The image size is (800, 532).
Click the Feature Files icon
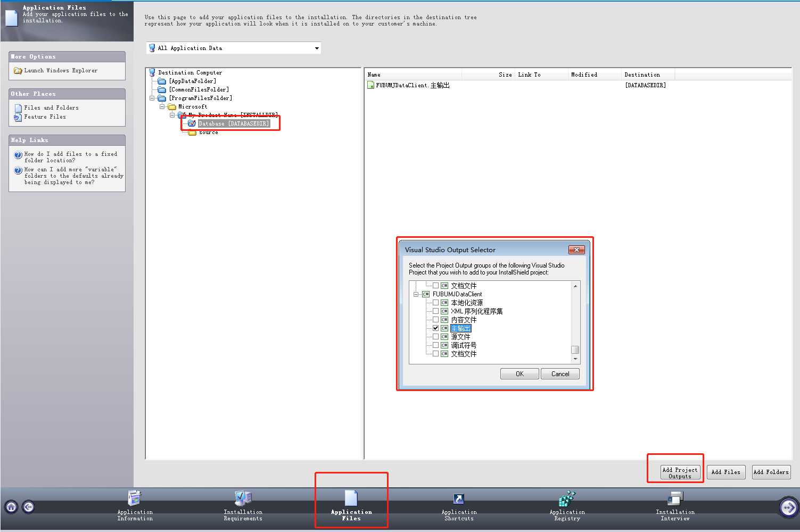(18, 117)
